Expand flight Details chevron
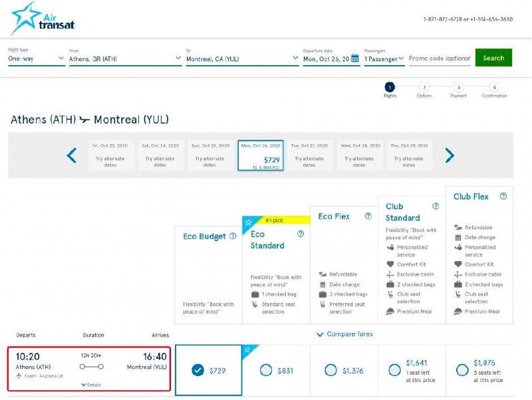Screen dimensions: 532x400 (91, 385)
